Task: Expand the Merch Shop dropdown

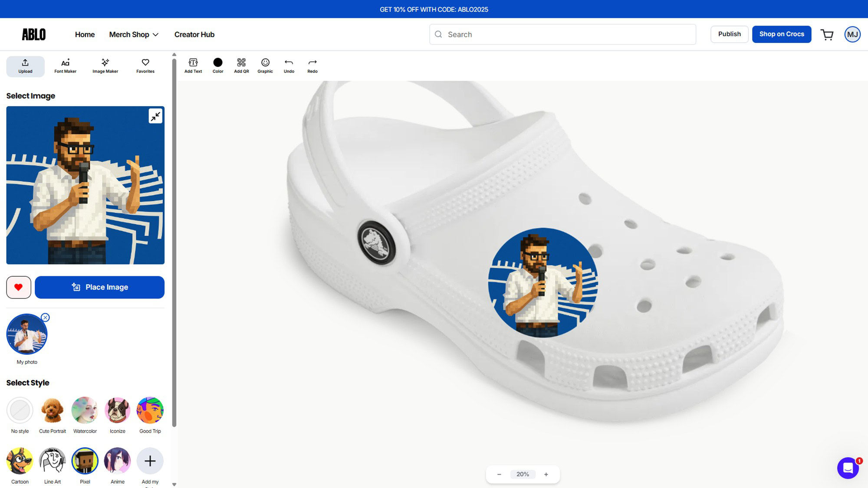Action: point(134,34)
